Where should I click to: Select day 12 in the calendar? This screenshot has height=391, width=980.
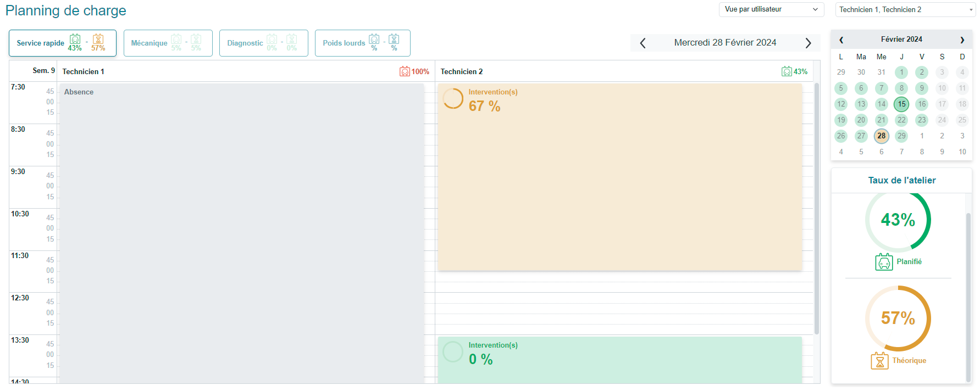[841, 104]
